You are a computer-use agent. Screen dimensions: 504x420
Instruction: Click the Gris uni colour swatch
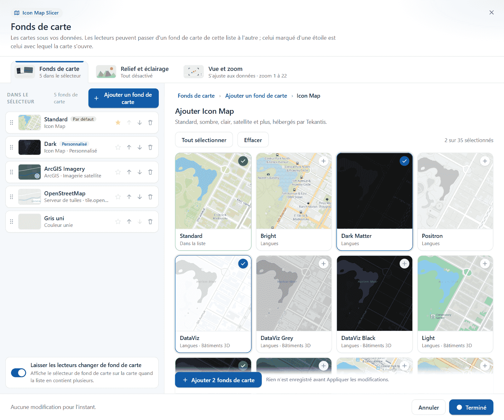point(30,222)
